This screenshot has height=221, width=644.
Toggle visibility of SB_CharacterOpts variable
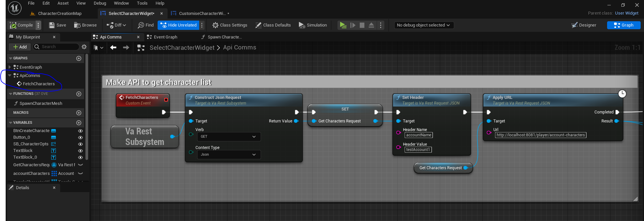pos(80,144)
